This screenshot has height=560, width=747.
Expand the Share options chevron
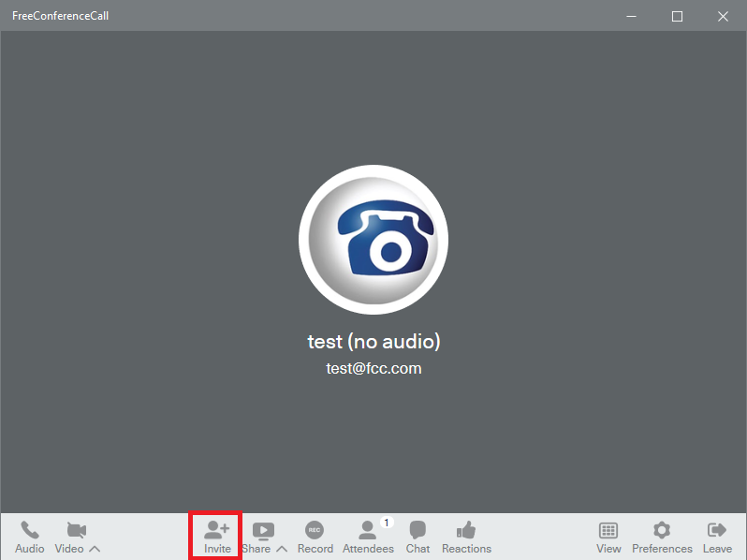[x=282, y=549]
